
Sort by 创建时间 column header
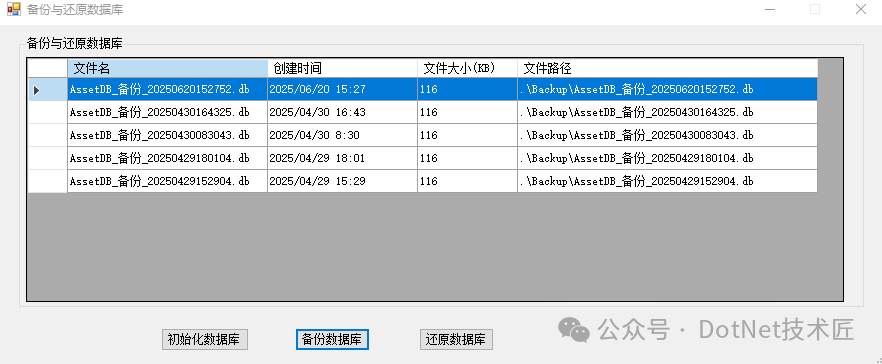(343, 69)
